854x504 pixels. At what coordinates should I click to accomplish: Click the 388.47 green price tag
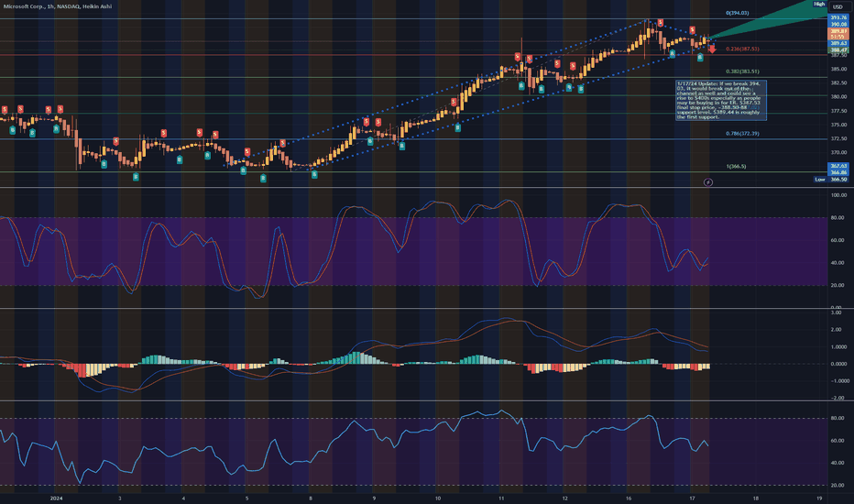pos(838,49)
